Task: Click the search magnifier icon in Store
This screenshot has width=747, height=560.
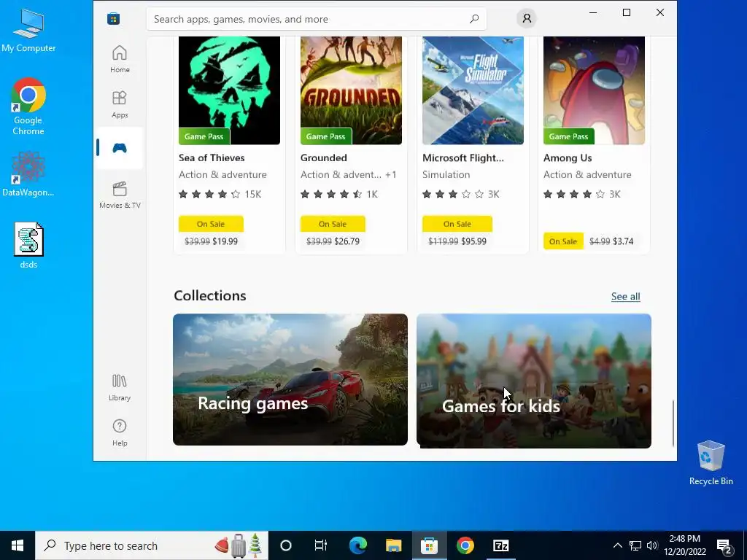Action: point(474,19)
